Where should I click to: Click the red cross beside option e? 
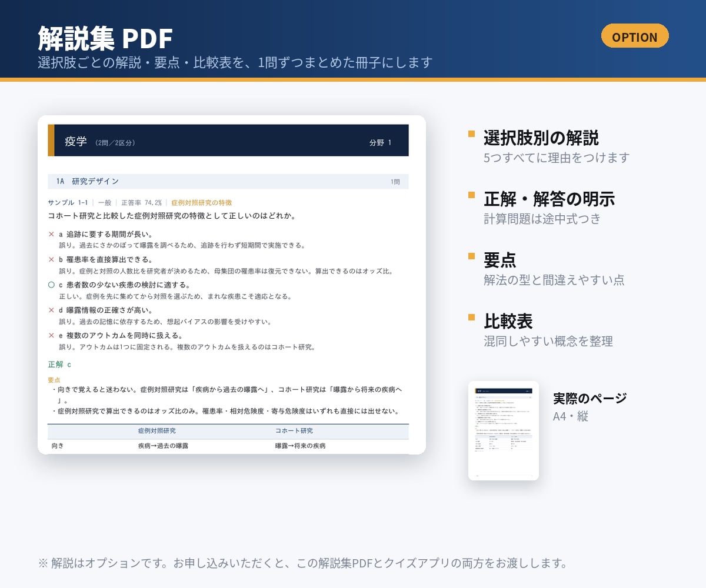pyautogui.click(x=51, y=335)
